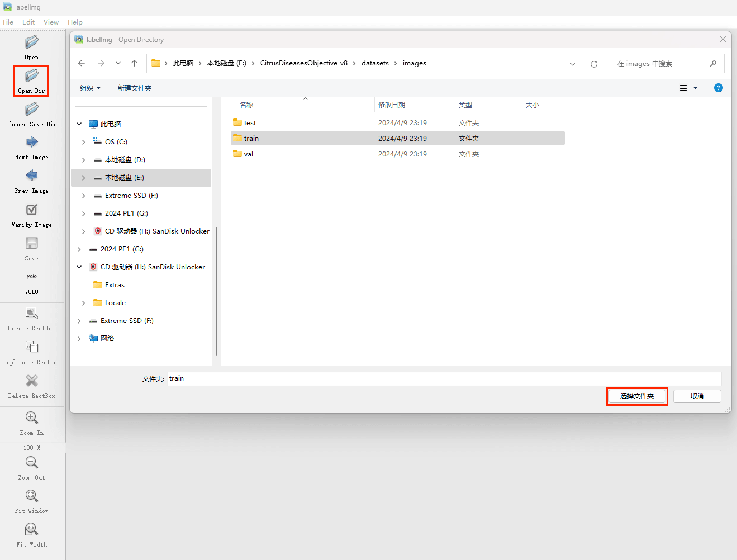
Task: Click the Open Dir toolbar icon
Action: click(x=32, y=76)
